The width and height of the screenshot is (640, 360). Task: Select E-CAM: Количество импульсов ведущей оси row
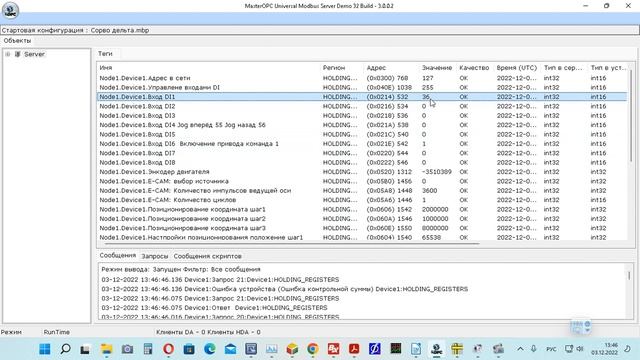tap(362, 191)
